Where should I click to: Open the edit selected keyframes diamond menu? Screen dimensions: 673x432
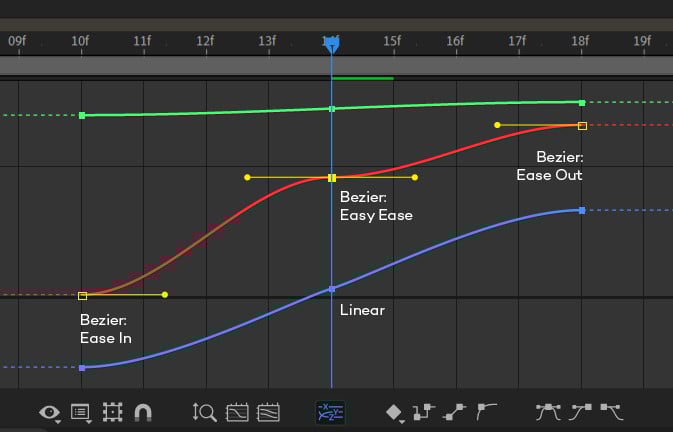pos(394,411)
